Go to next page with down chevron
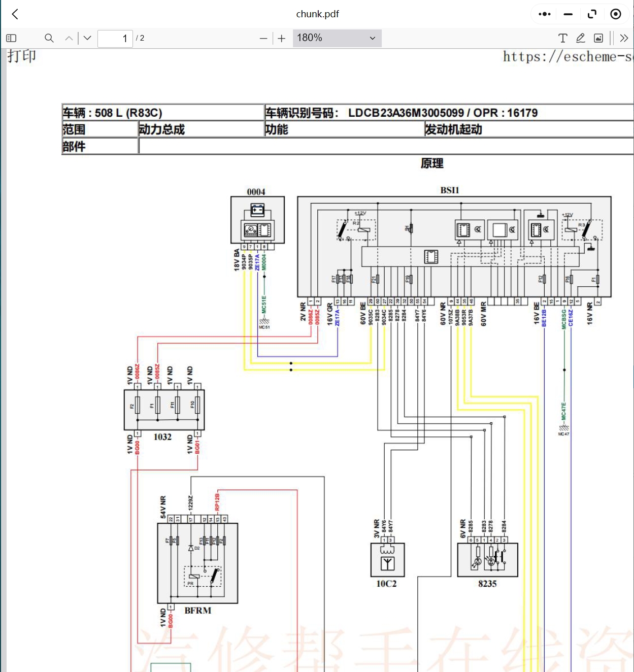Viewport: 634px width, 672px height. 87,38
